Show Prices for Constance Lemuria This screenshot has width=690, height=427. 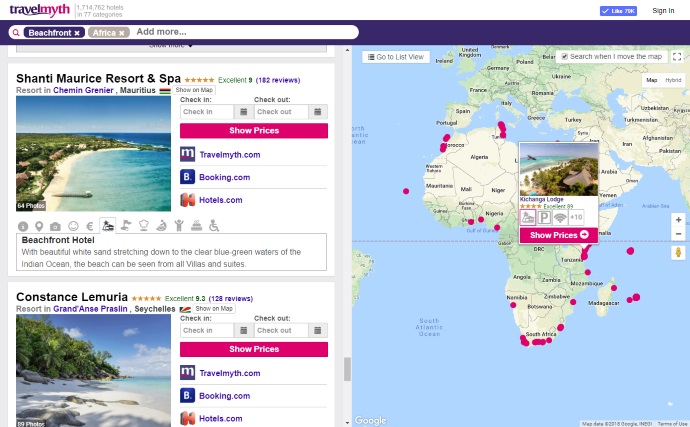[x=254, y=349]
